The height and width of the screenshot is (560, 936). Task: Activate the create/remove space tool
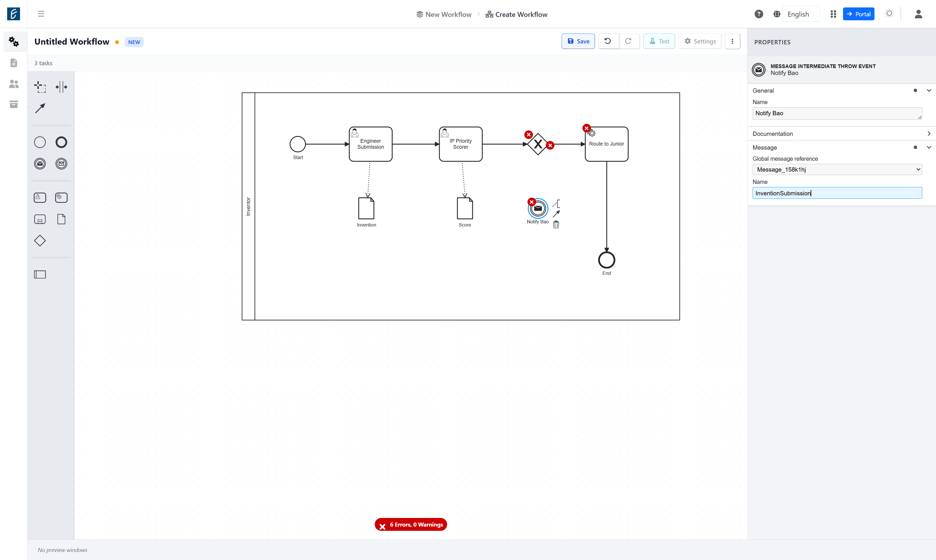click(61, 87)
